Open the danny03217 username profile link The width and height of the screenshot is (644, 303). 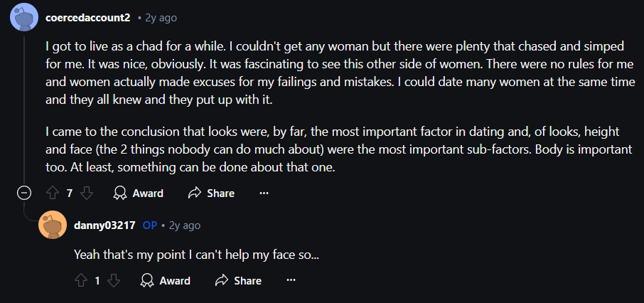[104, 225]
